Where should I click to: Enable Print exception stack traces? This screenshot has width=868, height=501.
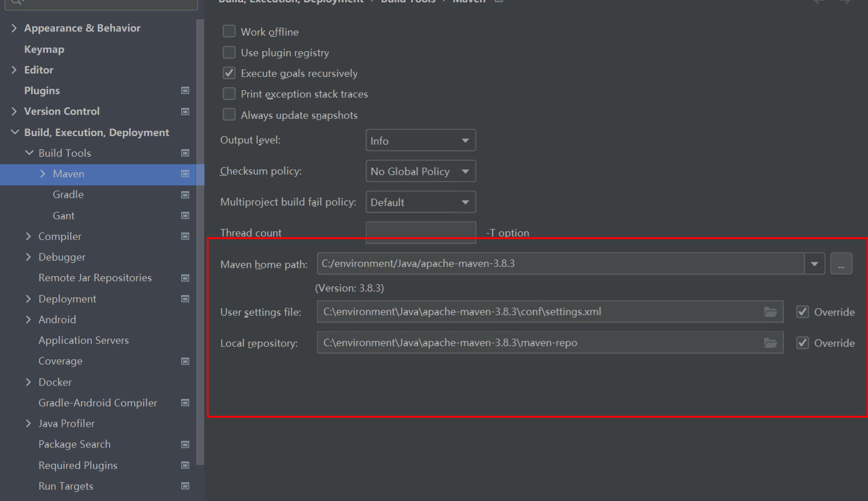[229, 94]
